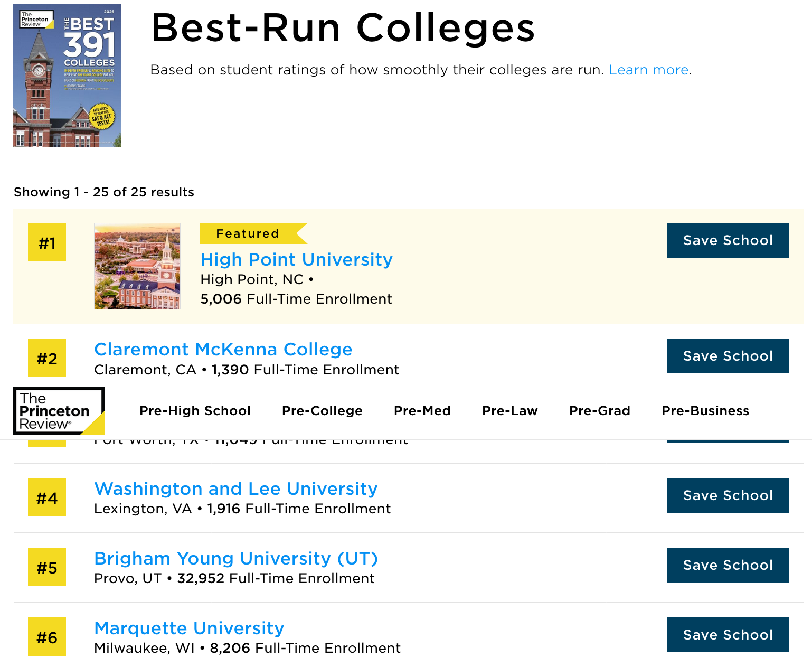Open Claremont McKenna College link
Viewport: 812px width, 667px height.
tap(223, 350)
